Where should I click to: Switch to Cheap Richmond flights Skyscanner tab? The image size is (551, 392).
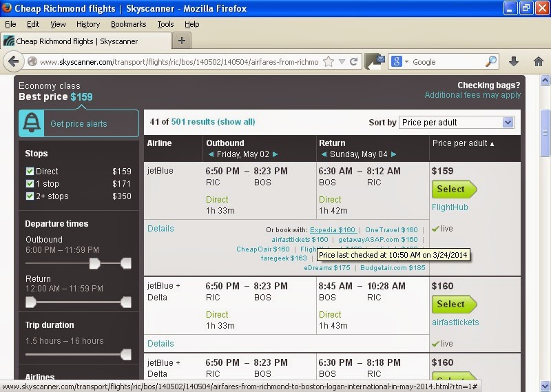(x=85, y=41)
